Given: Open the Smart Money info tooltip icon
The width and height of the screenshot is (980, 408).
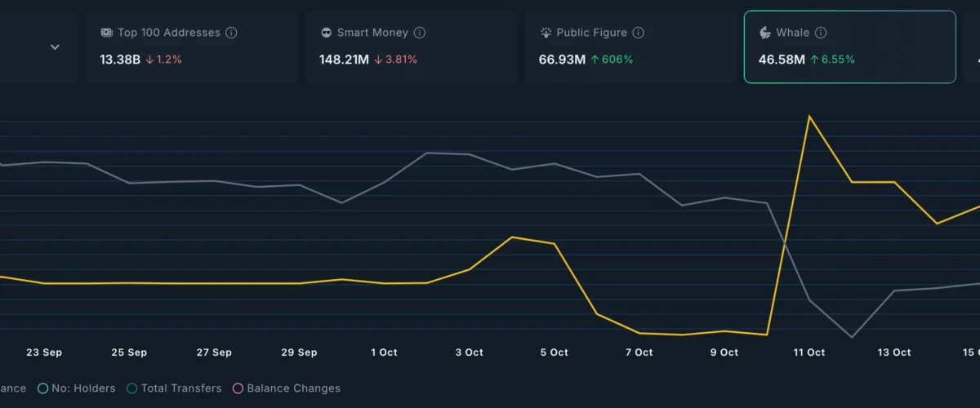Looking at the screenshot, I should click(x=419, y=33).
